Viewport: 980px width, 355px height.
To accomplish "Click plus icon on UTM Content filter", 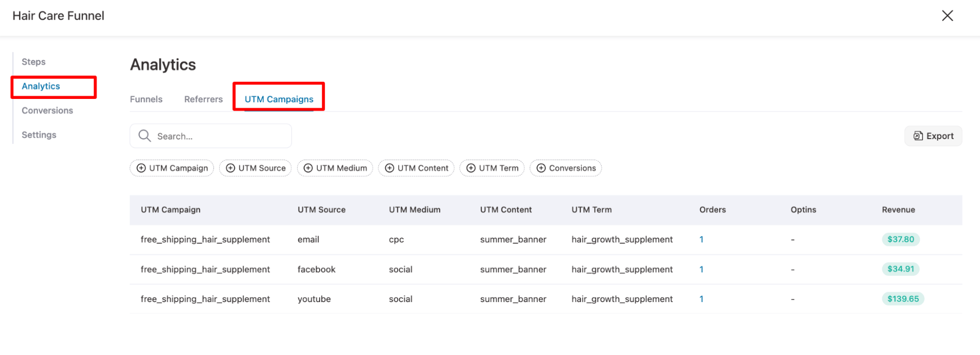I will click(x=390, y=168).
